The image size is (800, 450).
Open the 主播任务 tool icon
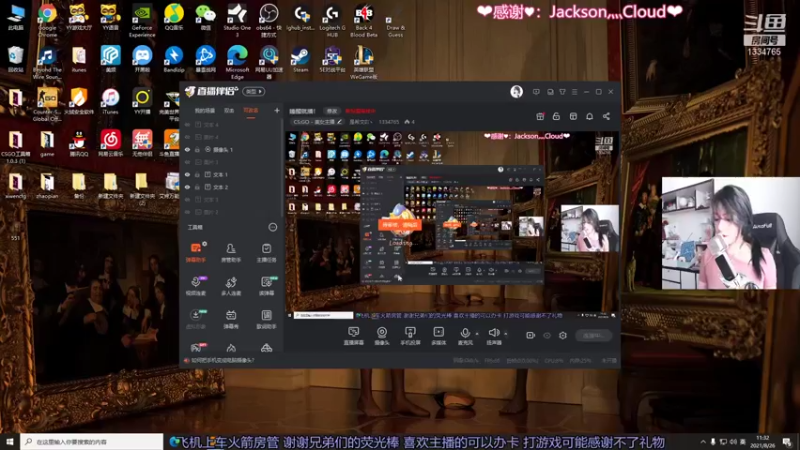[x=266, y=252]
